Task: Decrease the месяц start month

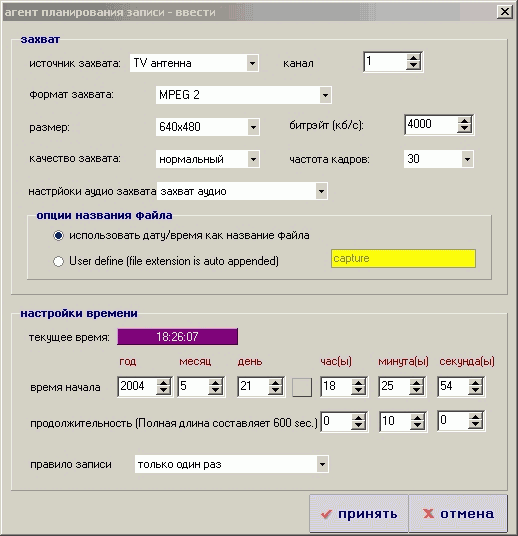Action: tap(215, 391)
